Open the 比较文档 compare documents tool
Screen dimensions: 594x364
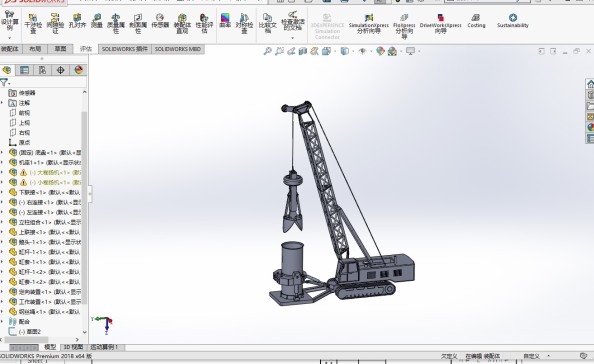pos(267,23)
